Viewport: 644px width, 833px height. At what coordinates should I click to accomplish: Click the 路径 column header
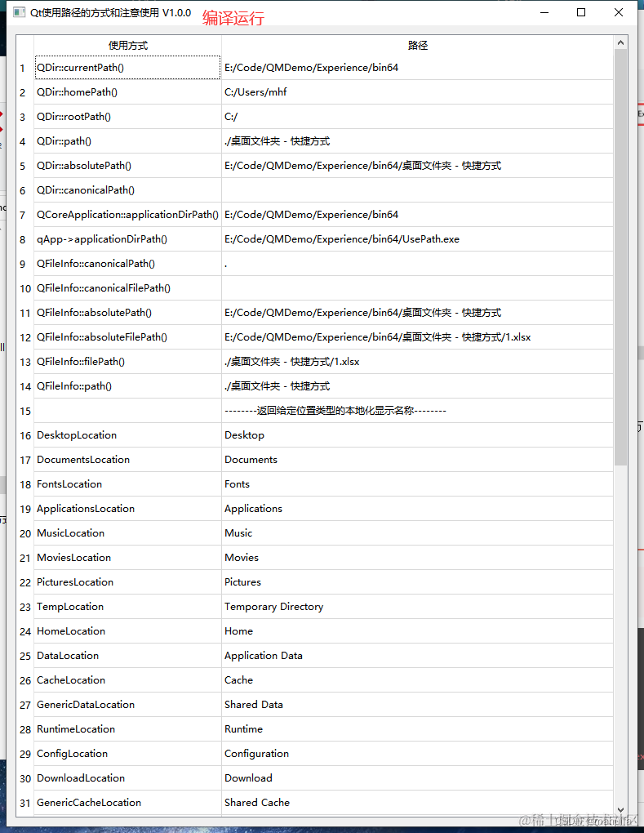tap(417, 46)
